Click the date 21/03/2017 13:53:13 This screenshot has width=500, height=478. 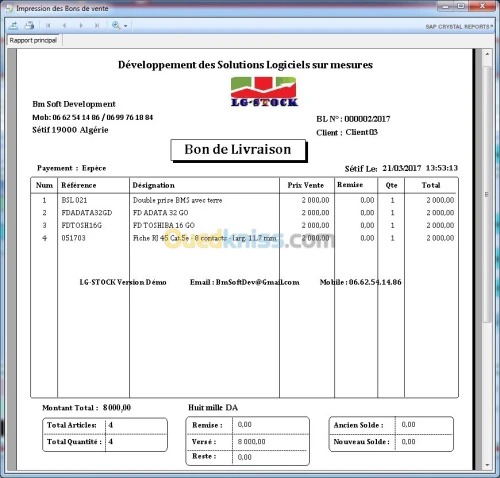[420, 168]
